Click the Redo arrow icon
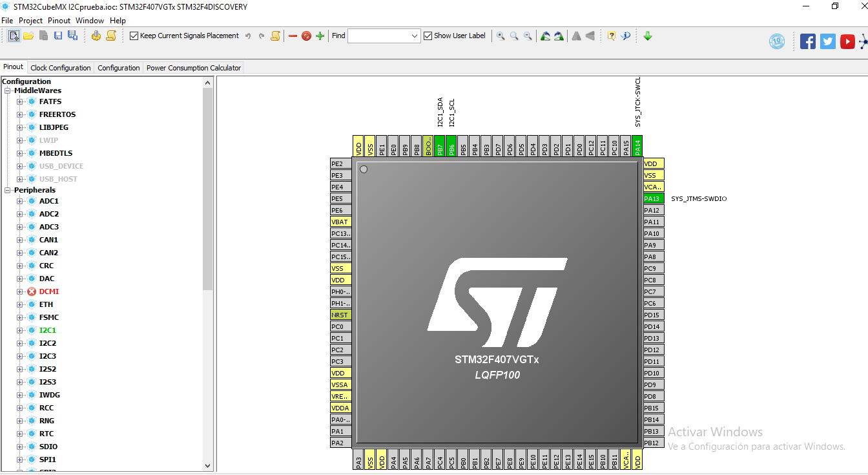Viewport: 868px width, 475px height. [x=261, y=36]
